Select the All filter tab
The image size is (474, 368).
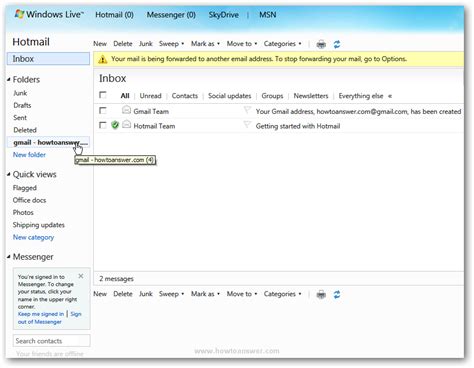coord(125,96)
